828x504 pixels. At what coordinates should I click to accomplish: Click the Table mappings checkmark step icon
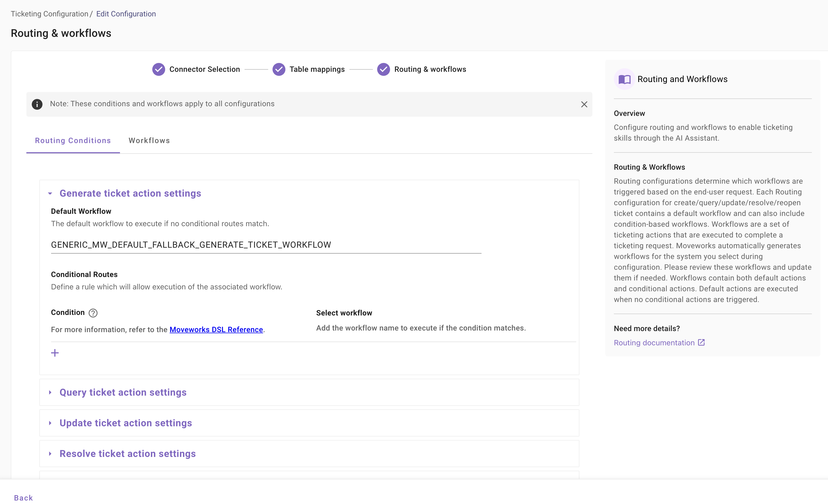[x=279, y=69]
